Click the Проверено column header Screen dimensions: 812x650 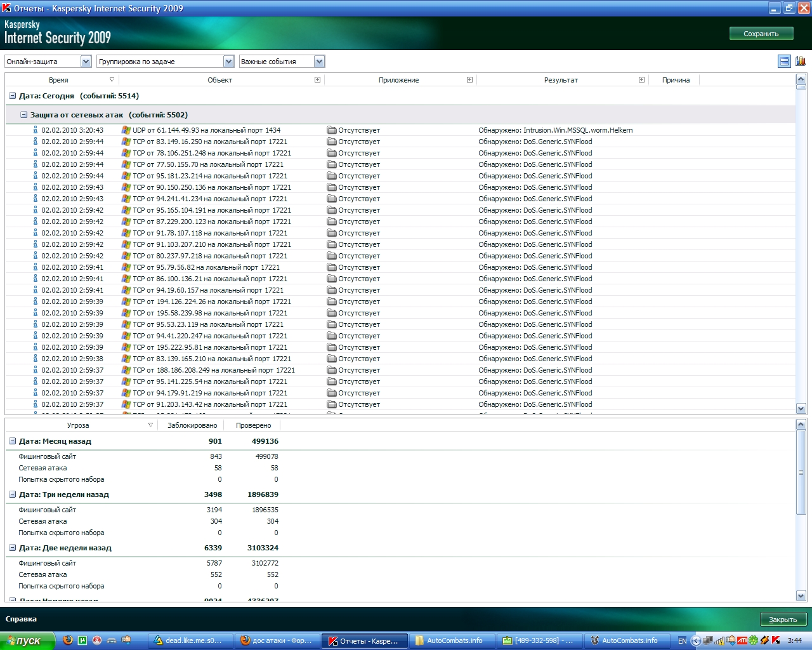click(x=253, y=425)
